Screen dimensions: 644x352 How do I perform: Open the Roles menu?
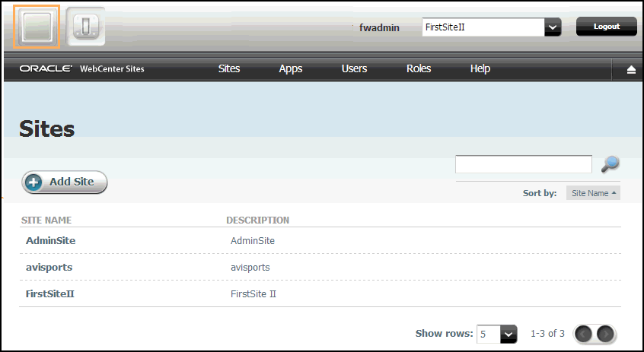[419, 68]
